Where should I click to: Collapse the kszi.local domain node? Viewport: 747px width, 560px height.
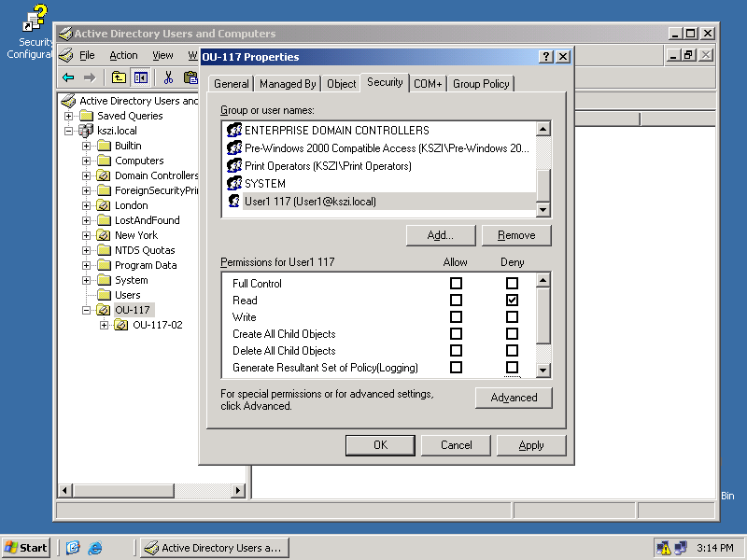coord(68,131)
